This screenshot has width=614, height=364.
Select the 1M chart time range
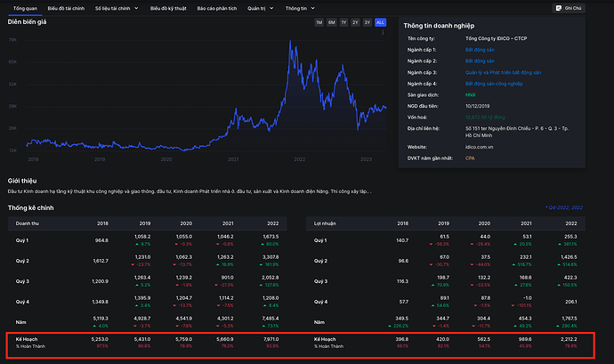319,21
